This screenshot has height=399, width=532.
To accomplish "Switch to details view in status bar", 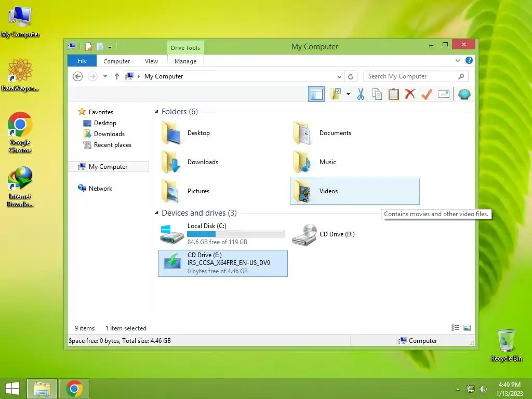I will point(455,328).
